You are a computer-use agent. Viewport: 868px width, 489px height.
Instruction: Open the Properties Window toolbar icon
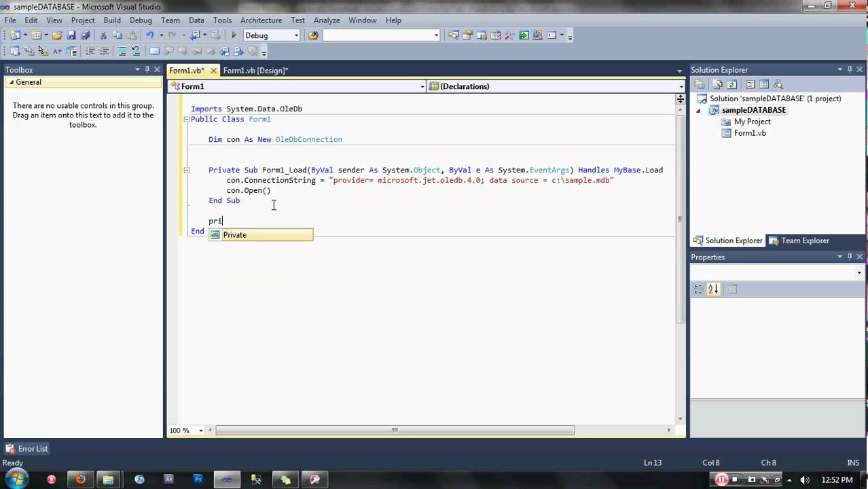pos(467,35)
